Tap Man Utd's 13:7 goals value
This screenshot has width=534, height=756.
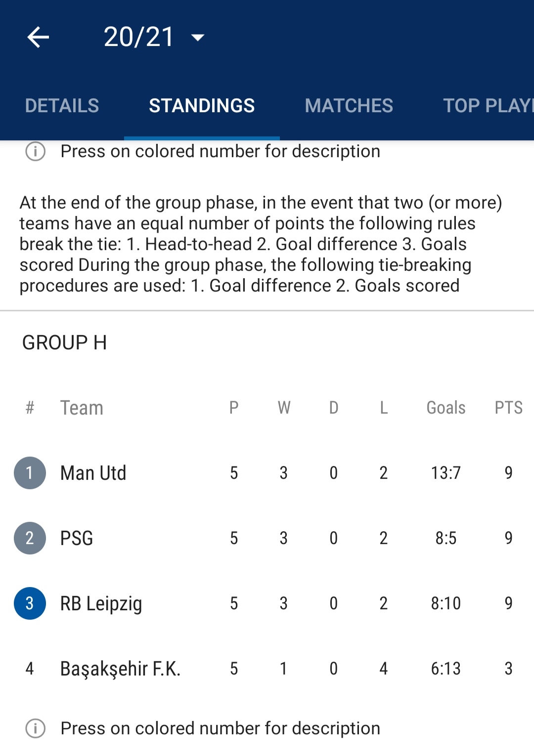(x=445, y=473)
